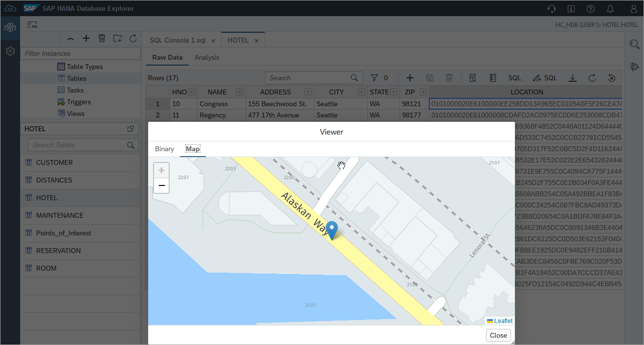The height and width of the screenshot is (345, 644).
Task: Open the user profile icon
Action: click(634, 9)
